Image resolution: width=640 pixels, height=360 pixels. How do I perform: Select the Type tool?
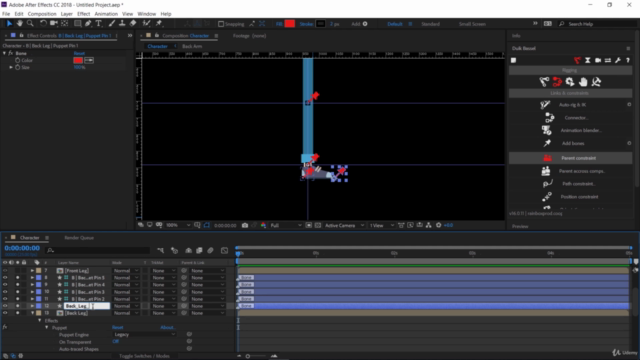(98, 24)
